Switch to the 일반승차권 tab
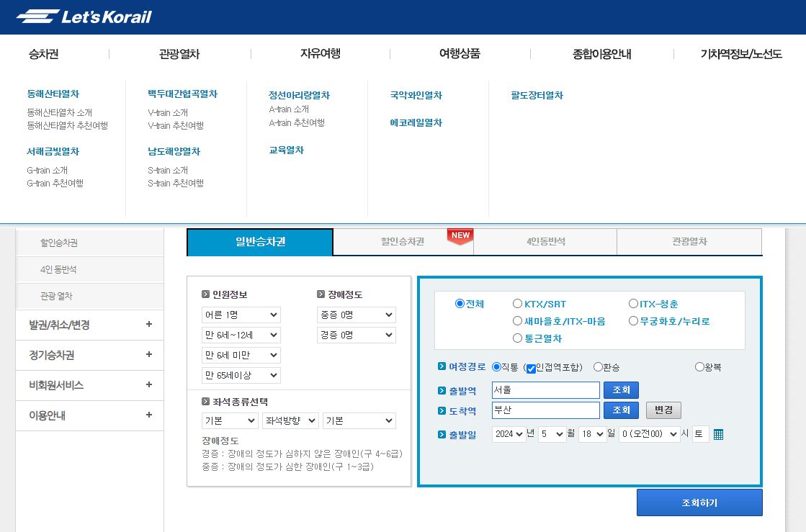Image resolution: width=806 pixels, height=532 pixels. [260, 242]
